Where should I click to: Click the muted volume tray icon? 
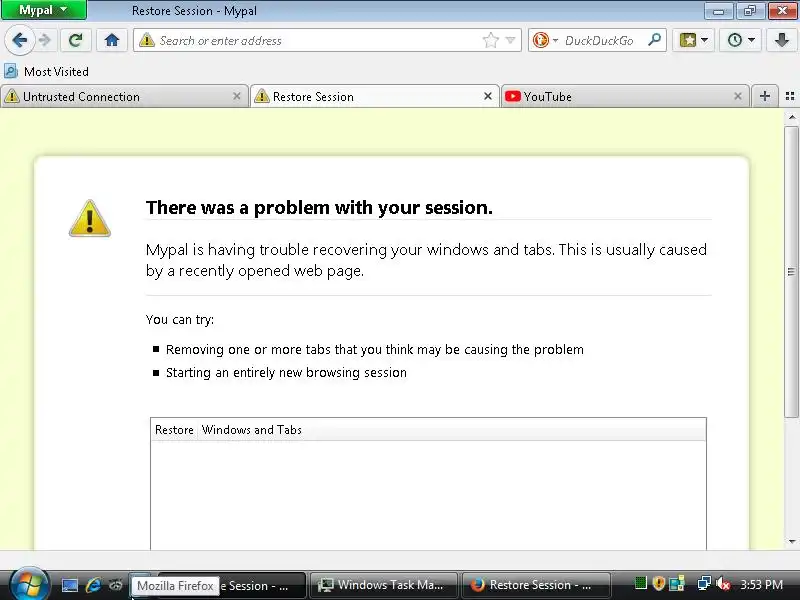(722, 583)
